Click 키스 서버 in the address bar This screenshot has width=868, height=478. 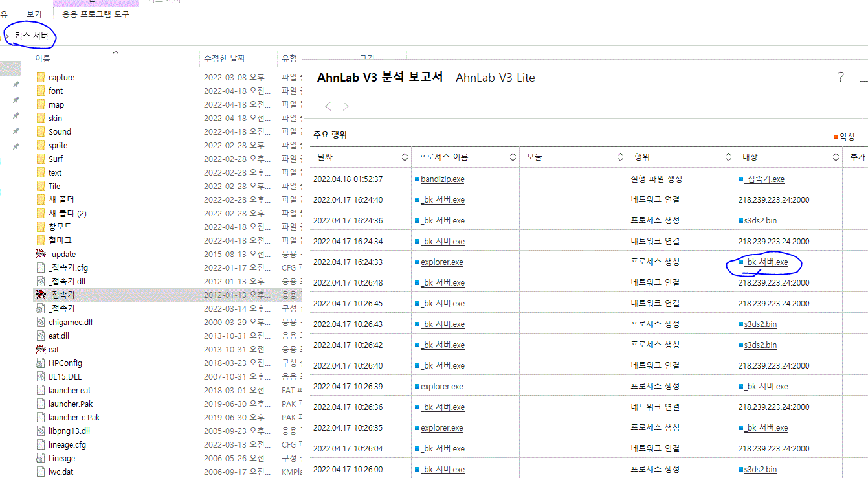(31, 36)
